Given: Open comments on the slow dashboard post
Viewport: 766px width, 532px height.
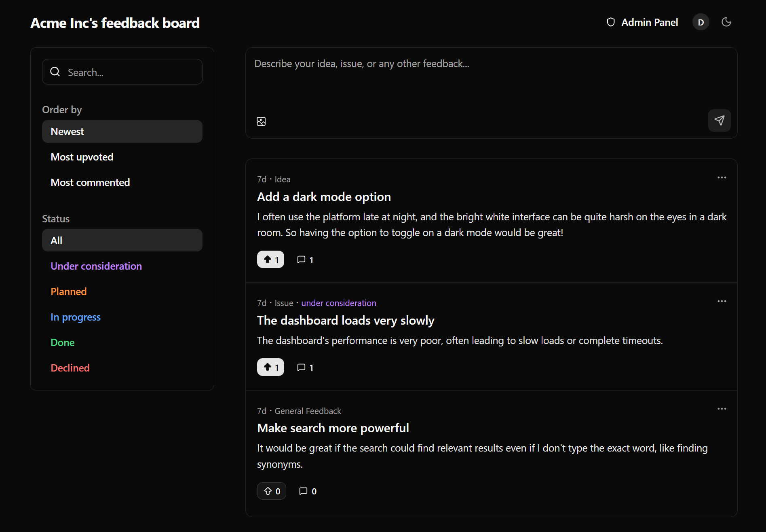Looking at the screenshot, I should [x=305, y=367].
